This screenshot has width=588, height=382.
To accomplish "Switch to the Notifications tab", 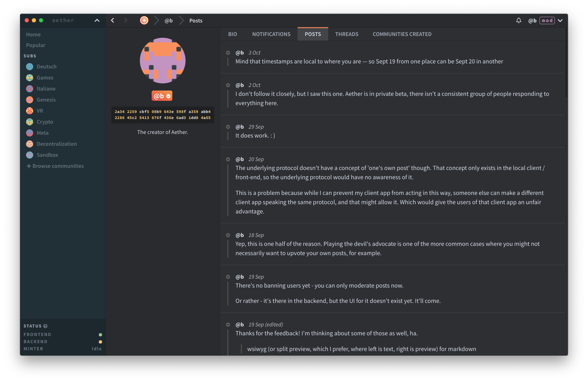I will tap(271, 34).
